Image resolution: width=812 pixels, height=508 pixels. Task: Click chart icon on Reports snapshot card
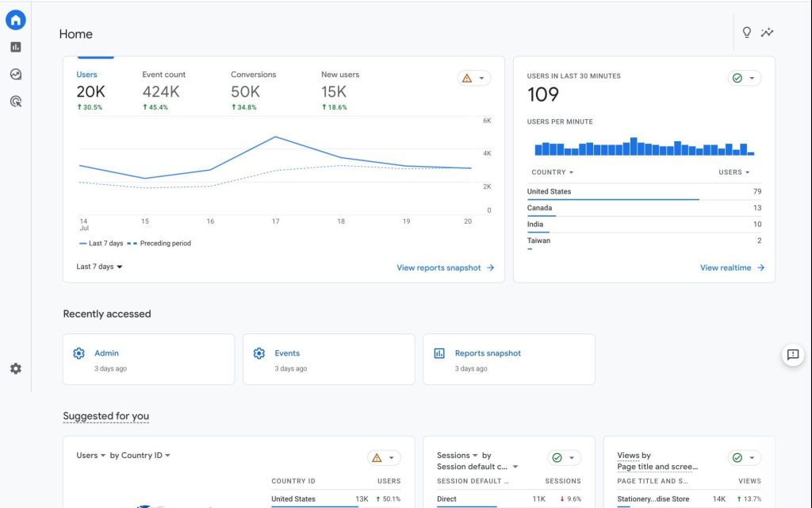(x=439, y=353)
